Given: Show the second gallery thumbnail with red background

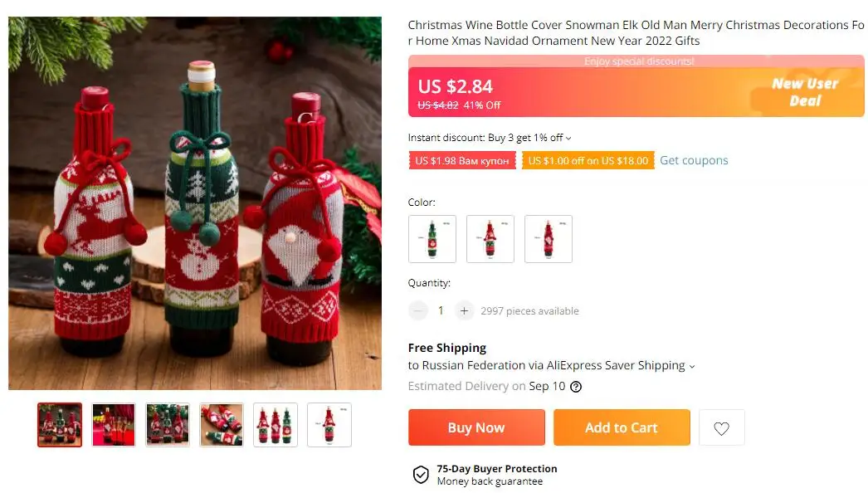Looking at the screenshot, I should point(114,425).
